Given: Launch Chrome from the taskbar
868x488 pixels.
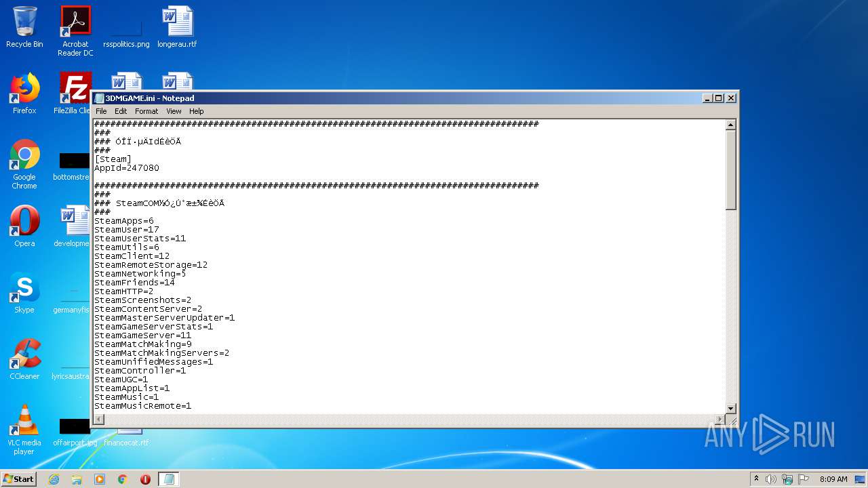Looking at the screenshot, I should click(123, 479).
